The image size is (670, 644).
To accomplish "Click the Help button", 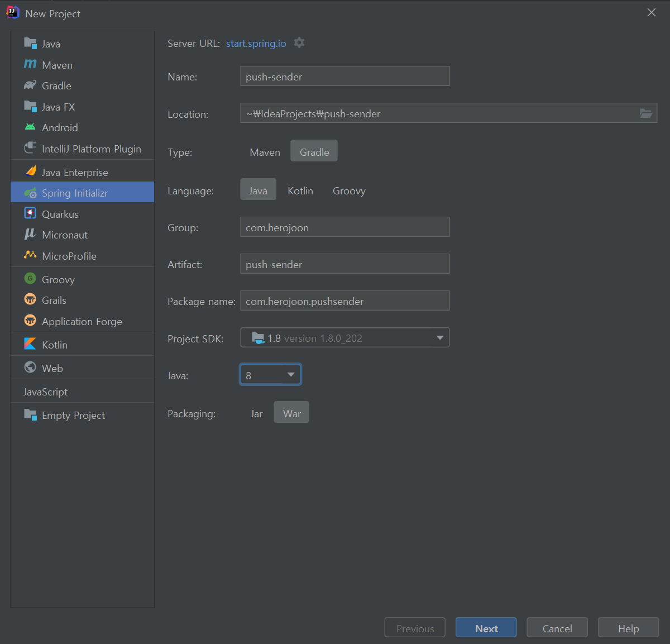I will pos(629,628).
